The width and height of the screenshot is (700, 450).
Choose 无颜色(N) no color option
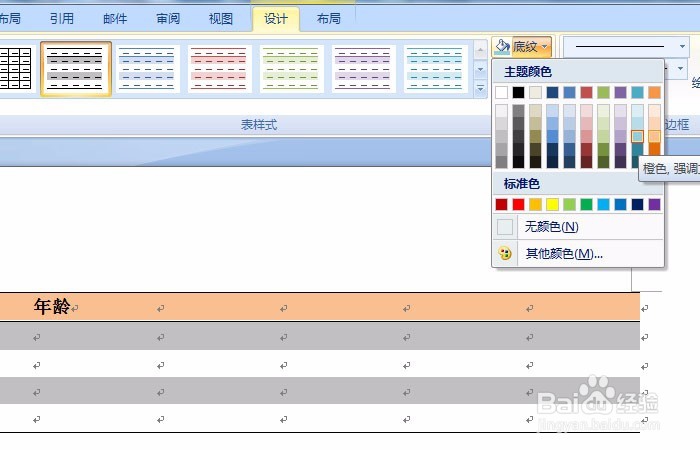click(x=578, y=227)
